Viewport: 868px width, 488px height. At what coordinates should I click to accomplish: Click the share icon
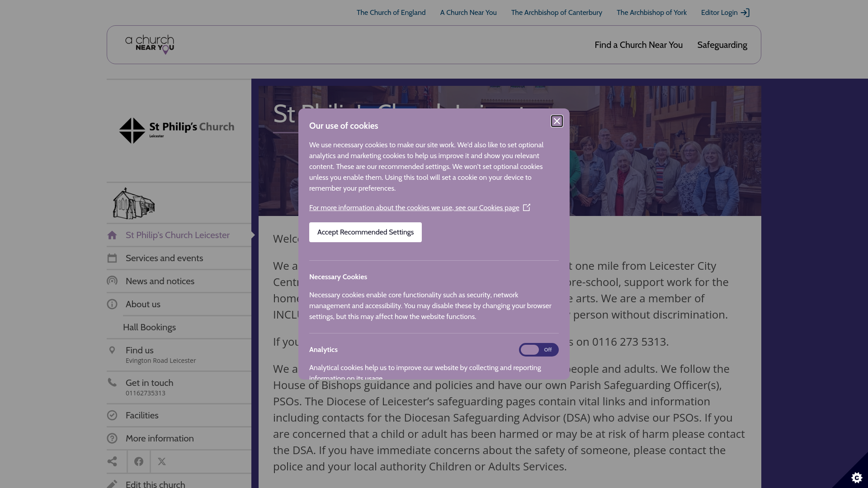112,461
